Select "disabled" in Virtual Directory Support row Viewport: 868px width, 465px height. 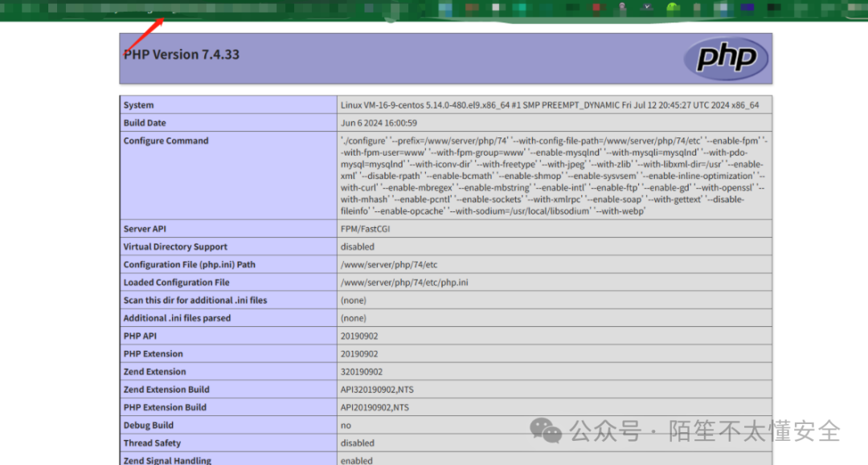pyautogui.click(x=357, y=247)
